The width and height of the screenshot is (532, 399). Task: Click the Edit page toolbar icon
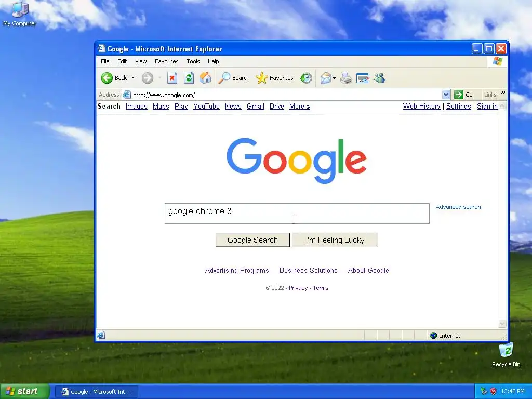coord(362,78)
